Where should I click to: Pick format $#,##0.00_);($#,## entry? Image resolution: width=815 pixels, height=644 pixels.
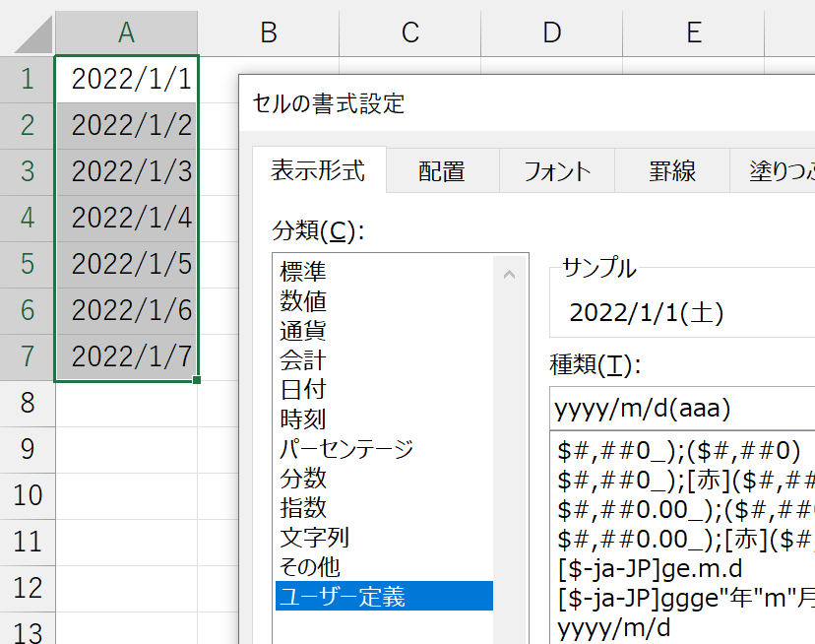[x=683, y=510]
